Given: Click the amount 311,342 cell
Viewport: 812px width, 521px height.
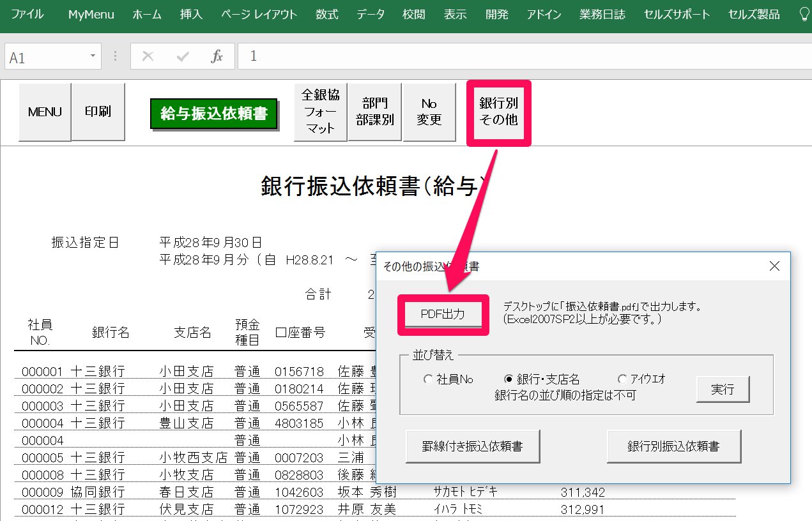Looking at the screenshot, I should pos(583,492).
